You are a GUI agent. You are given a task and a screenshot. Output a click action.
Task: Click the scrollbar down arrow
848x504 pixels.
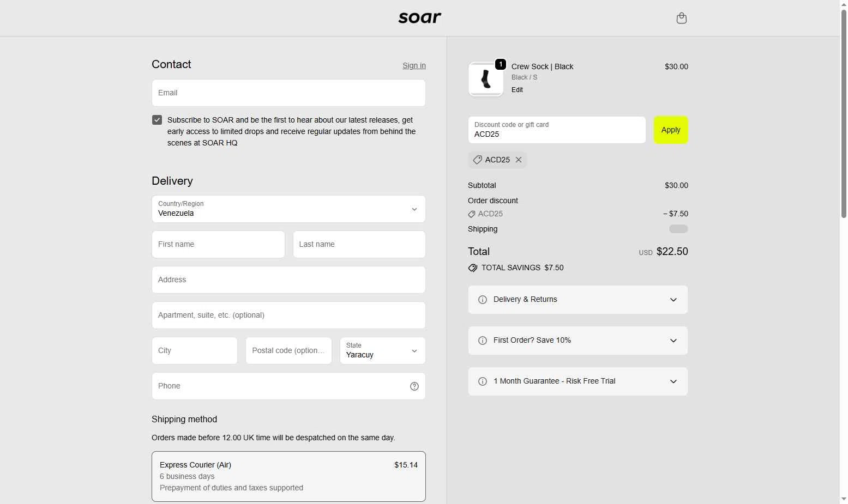pos(844,499)
